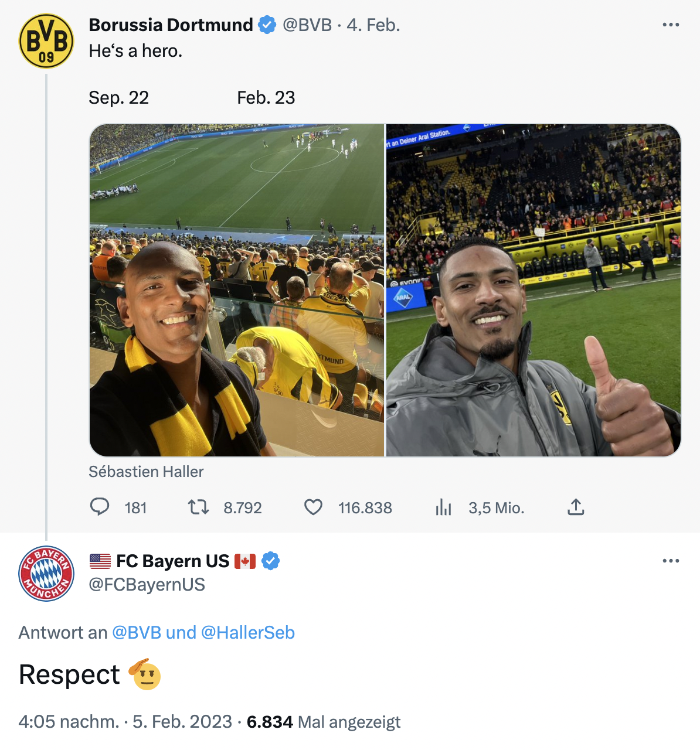Click the 5. Feb. 2023 reply timestamp

click(x=182, y=721)
